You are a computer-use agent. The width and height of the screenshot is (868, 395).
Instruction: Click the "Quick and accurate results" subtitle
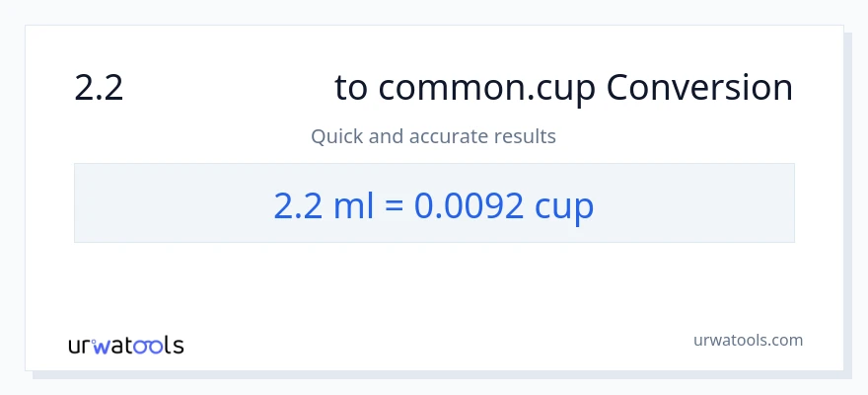[x=433, y=136]
